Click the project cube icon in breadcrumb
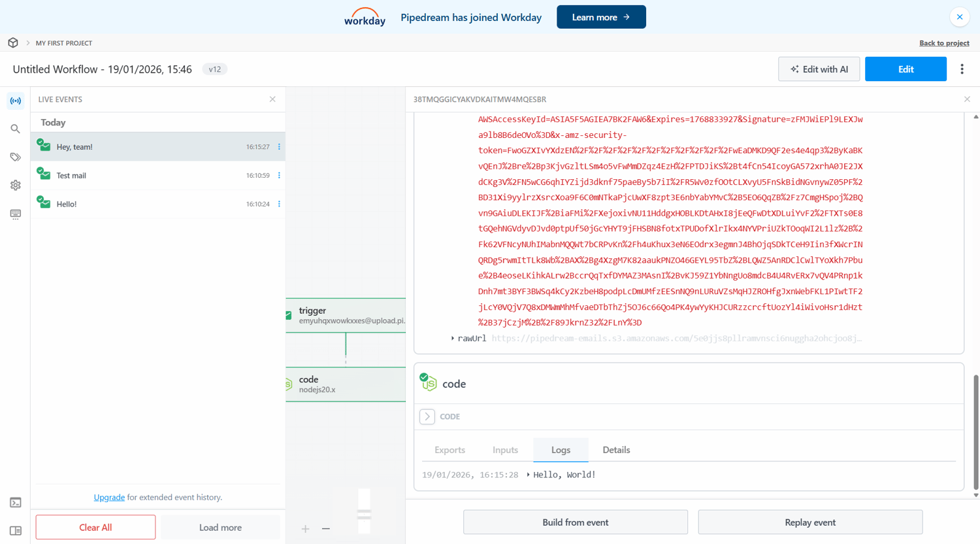The width and height of the screenshot is (980, 544). [13, 42]
